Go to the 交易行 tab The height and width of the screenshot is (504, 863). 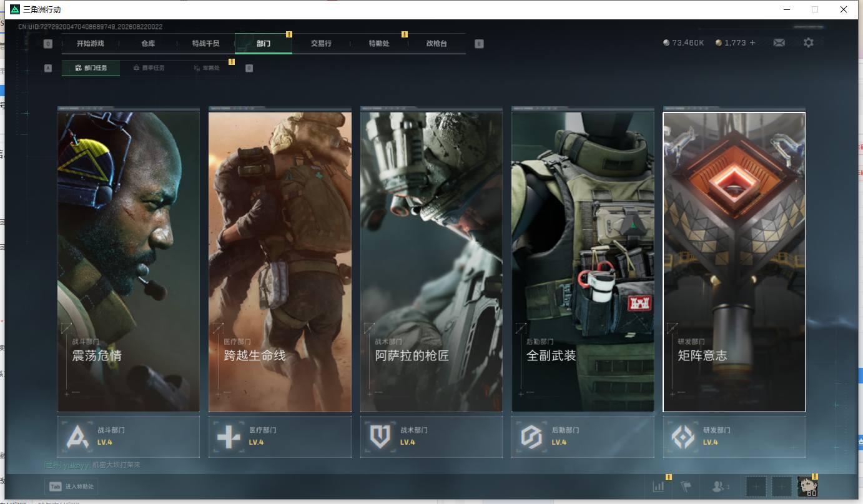pyautogui.click(x=321, y=44)
